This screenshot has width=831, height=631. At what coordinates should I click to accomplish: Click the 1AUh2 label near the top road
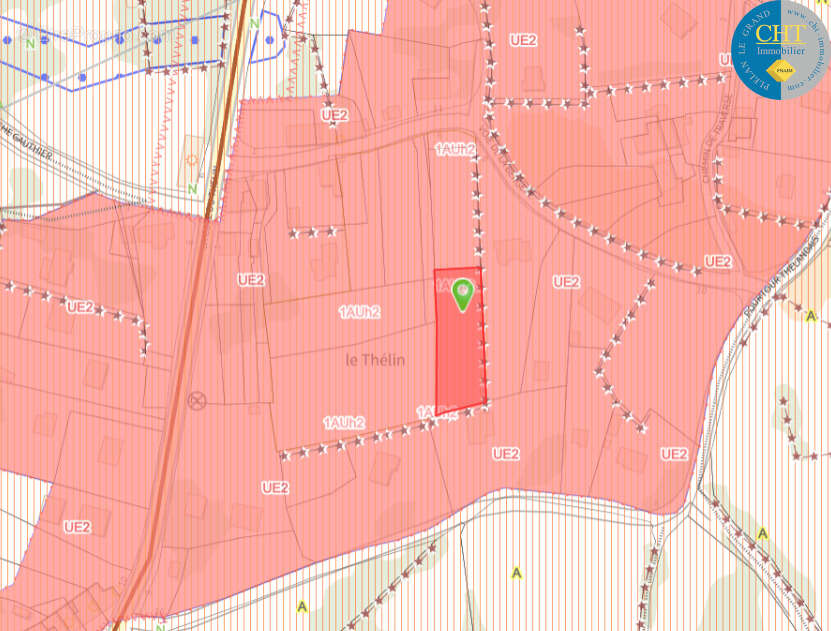[x=455, y=149]
